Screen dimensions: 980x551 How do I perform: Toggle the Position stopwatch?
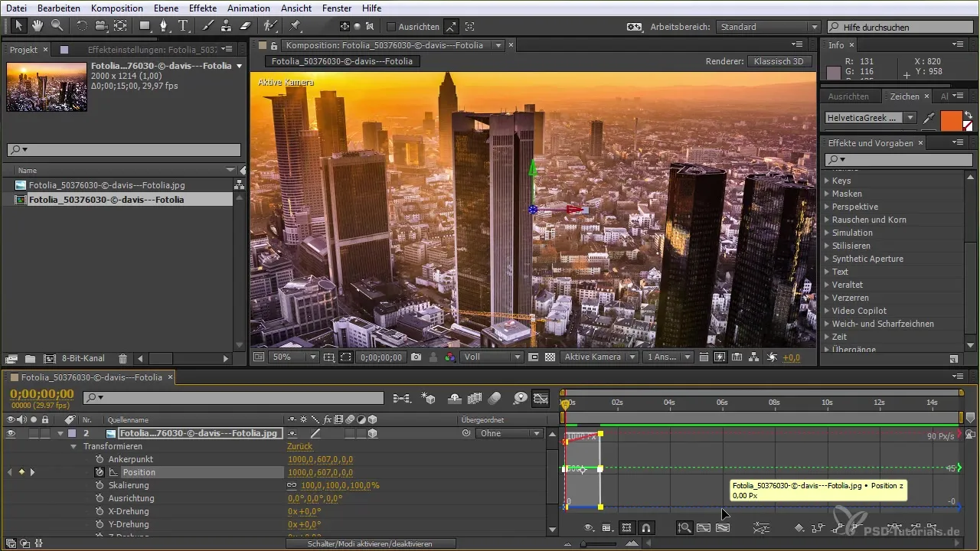point(100,472)
